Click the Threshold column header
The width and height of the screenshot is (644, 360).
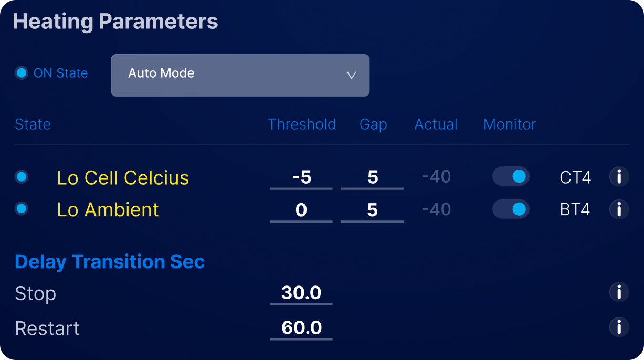(x=302, y=124)
